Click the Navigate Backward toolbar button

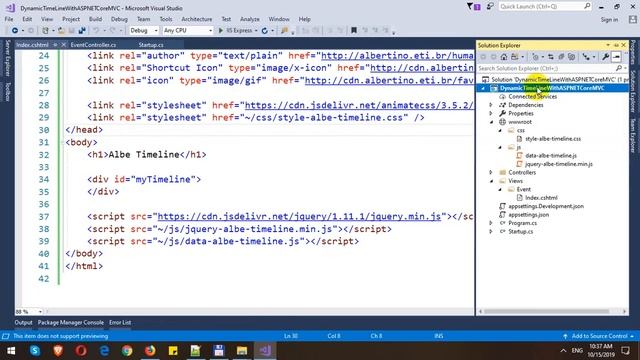[x=15, y=31]
